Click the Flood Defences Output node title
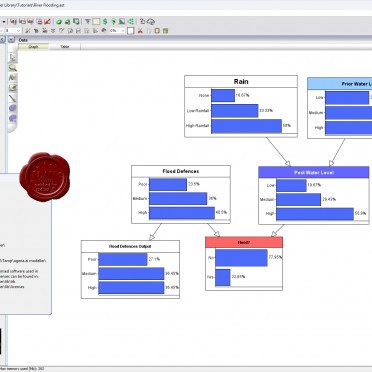372x372 pixels. (130, 246)
